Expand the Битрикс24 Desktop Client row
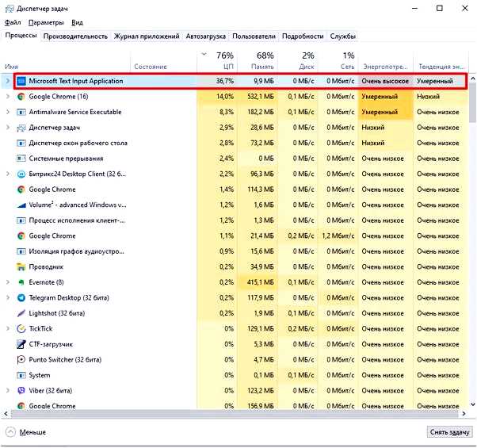This screenshot has height=448, width=477. click(8, 174)
